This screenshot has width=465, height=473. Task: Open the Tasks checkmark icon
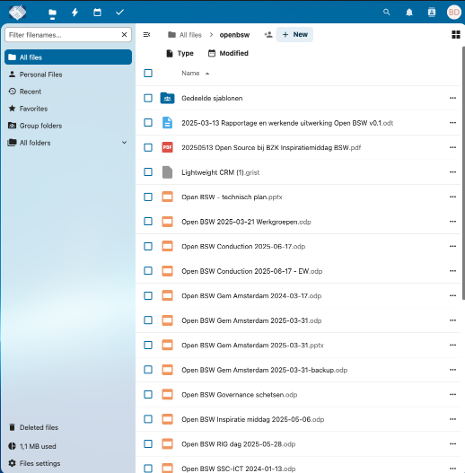click(x=120, y=12)
